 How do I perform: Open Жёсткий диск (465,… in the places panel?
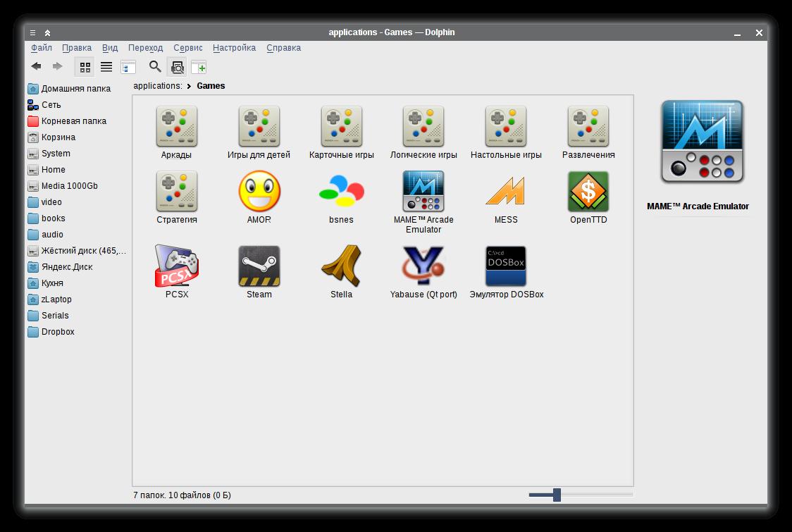pyautogui.click(x=77, y=250)
